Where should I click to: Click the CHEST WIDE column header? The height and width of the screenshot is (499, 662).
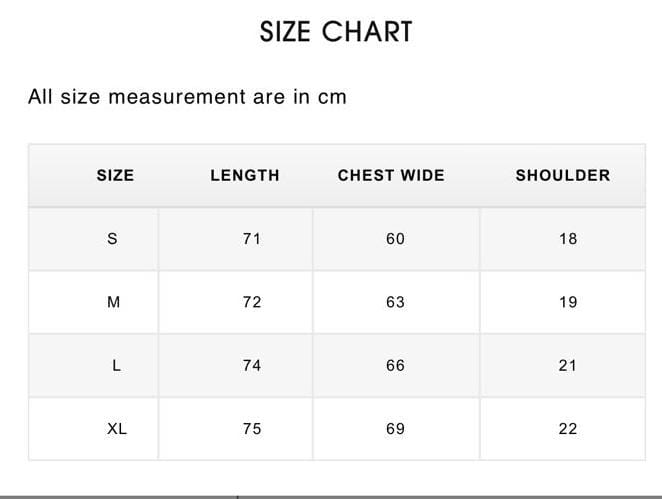(390, 175)
